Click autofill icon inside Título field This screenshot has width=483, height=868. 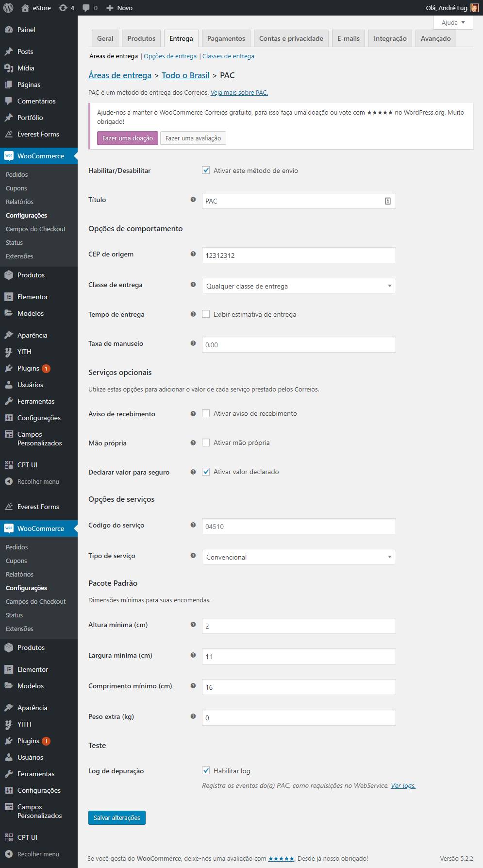(388, 201)
